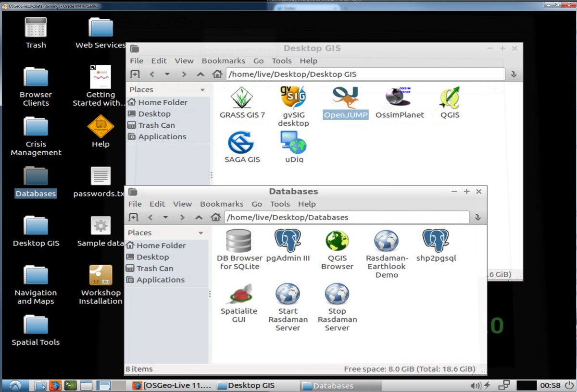Adjust volume via speaker tray icon
This screenshot has height=392, width=577.
pos(475,385)
